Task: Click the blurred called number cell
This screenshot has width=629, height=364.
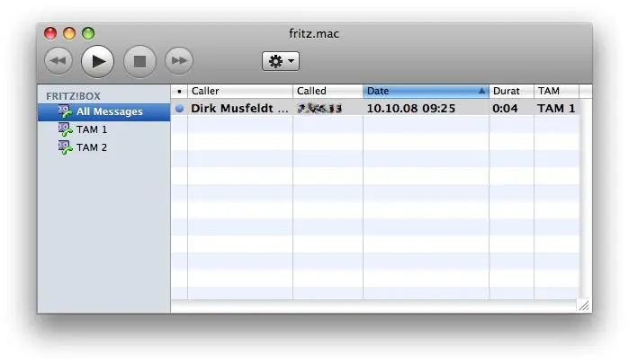Action: 319,108
